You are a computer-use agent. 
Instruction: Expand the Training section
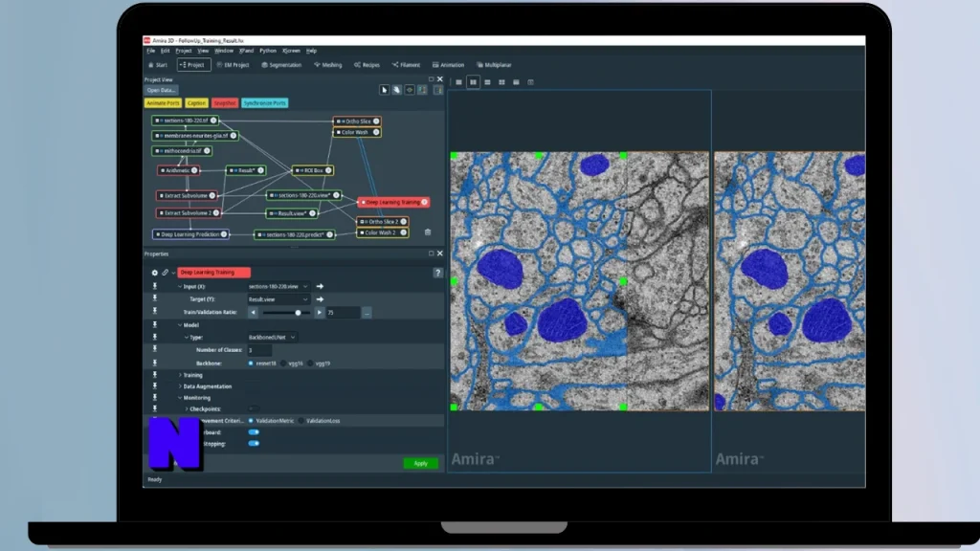(180, 375)
